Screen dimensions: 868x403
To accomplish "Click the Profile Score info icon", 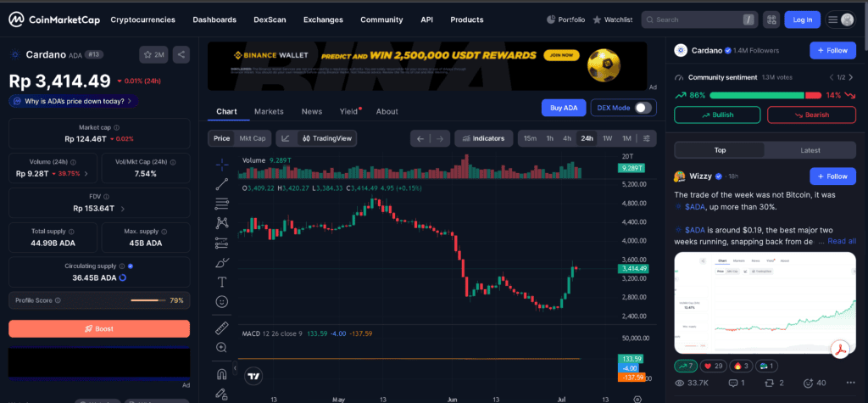I will pos(58,300).
